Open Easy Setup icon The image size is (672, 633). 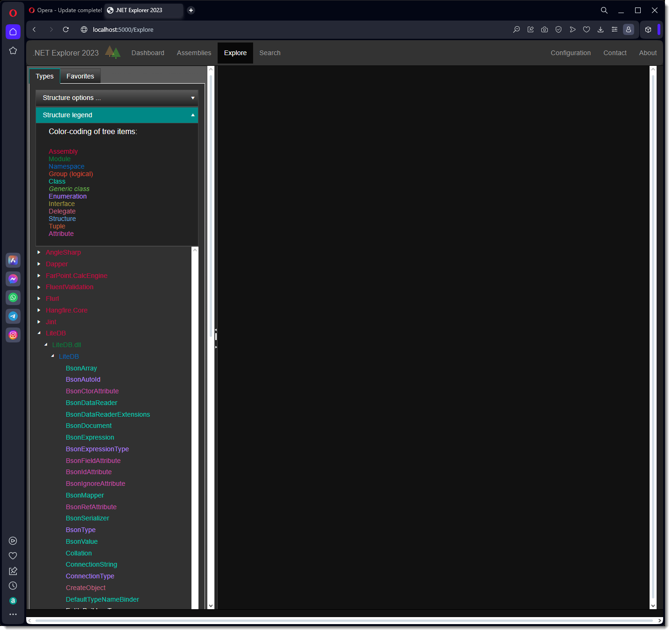click(x=615, y=29)
